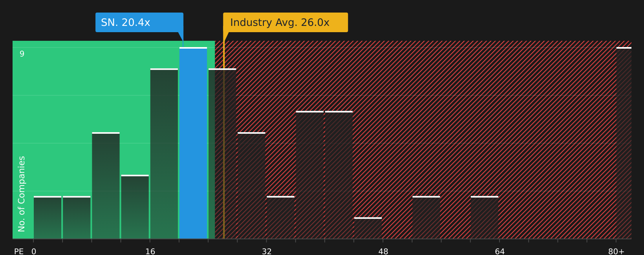Viewport: 644px width, 255px height.
Task: Click the x-axis label 32
Action: tap(267, 251)
